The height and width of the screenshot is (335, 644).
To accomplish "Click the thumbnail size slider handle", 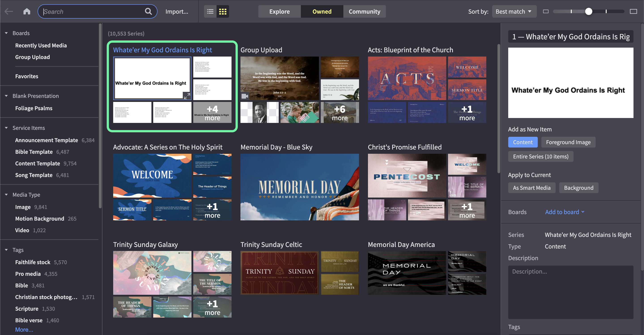I will pos(589,11).
